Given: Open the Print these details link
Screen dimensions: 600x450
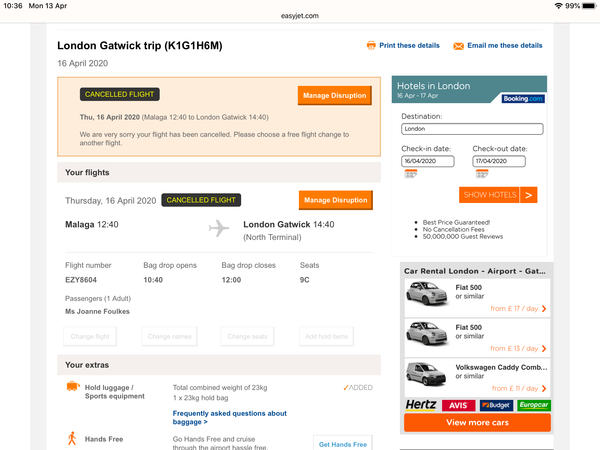Looking at the screenshot, I should (409, 46).
